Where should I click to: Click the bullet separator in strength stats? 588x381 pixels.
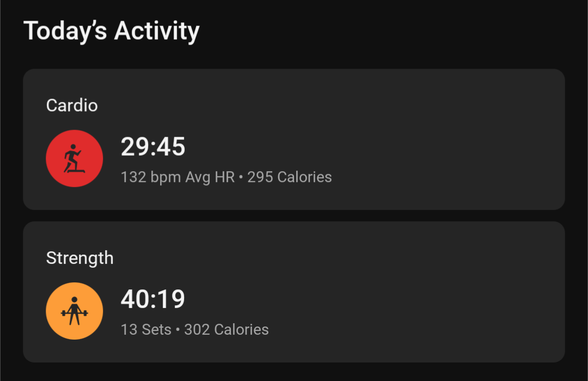[x=177, y=330]
